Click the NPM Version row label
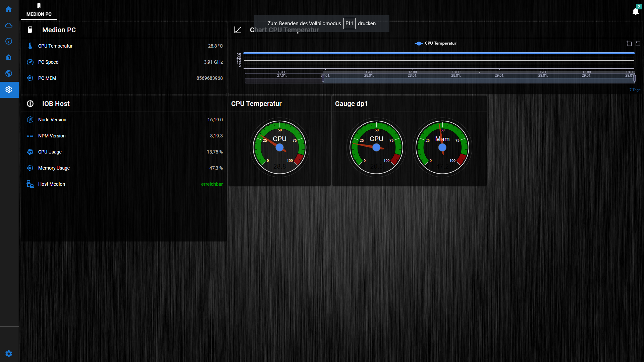Screen dimensions: 644x362 pyautogui.click(x=52, y=136)
